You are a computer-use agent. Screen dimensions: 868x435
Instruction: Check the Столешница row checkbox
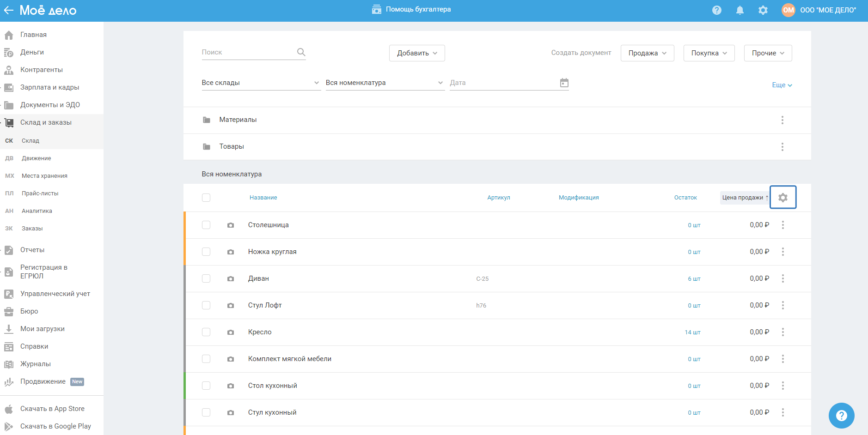click(x=206, y=225)
